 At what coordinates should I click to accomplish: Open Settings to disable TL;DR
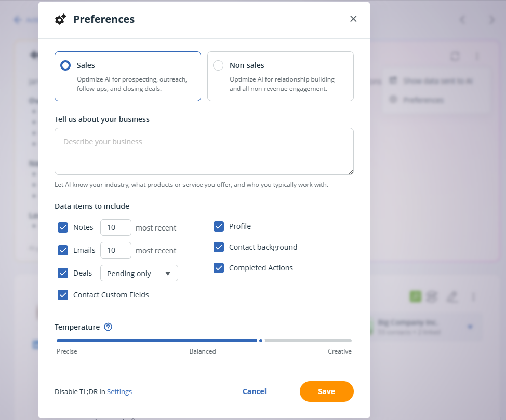119,391
